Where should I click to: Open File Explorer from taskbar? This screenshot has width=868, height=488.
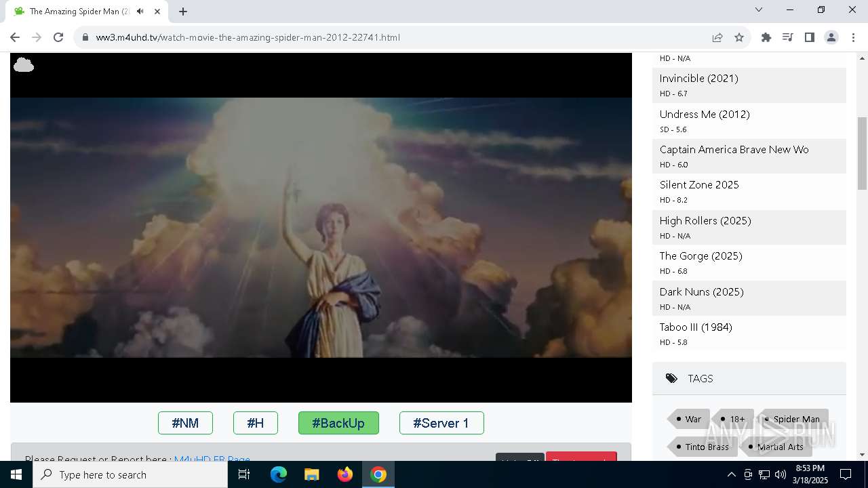point(311,474)
